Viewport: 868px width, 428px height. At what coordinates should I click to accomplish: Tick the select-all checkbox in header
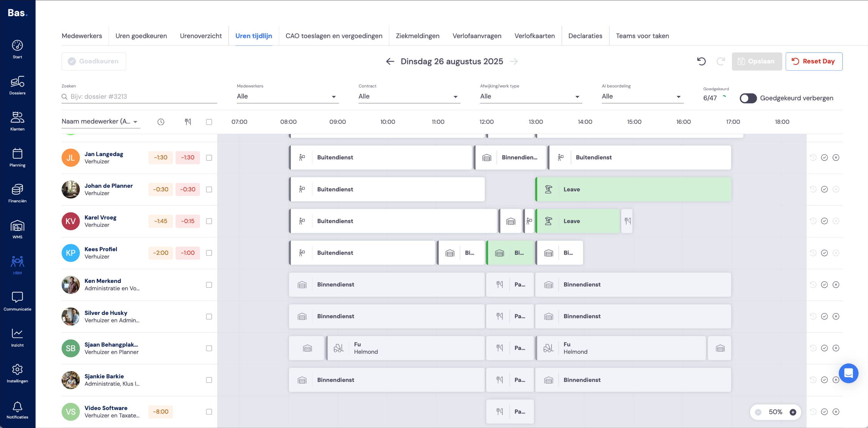(x=209, y=122)
